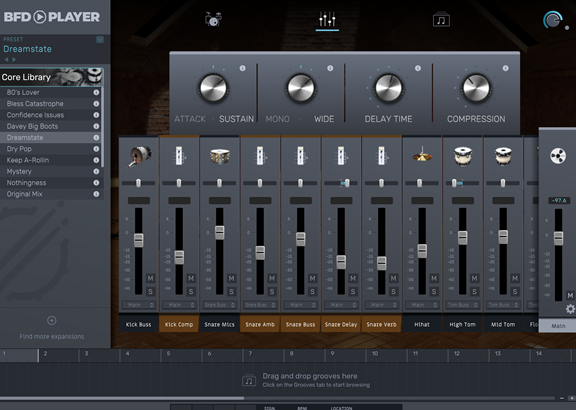This screenshot has height=410, width=576.
Task: Open the High Tom output routing dropdown
Action: pos(463,305)
